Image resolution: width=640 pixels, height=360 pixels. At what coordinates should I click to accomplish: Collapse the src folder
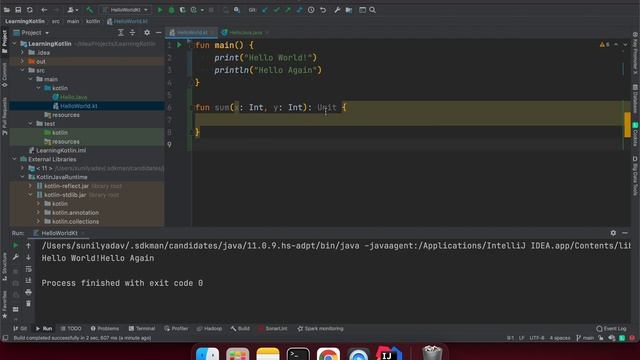coord(22,70)
